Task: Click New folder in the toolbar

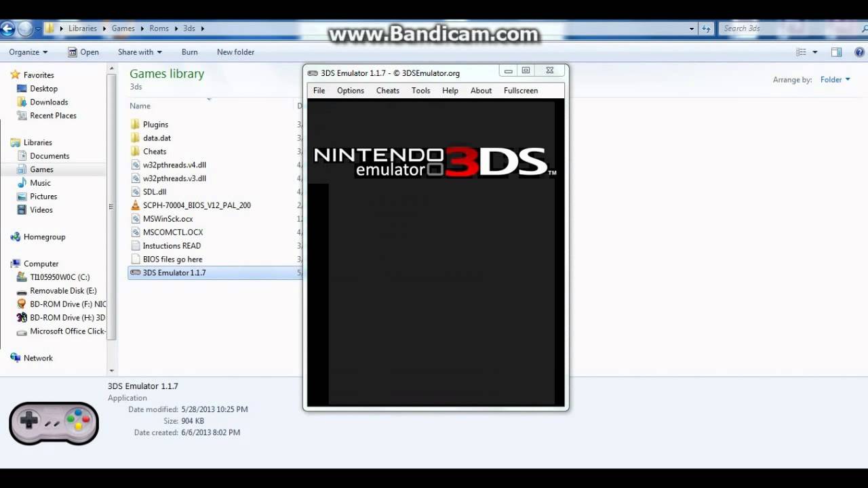Action: (235, 52)
